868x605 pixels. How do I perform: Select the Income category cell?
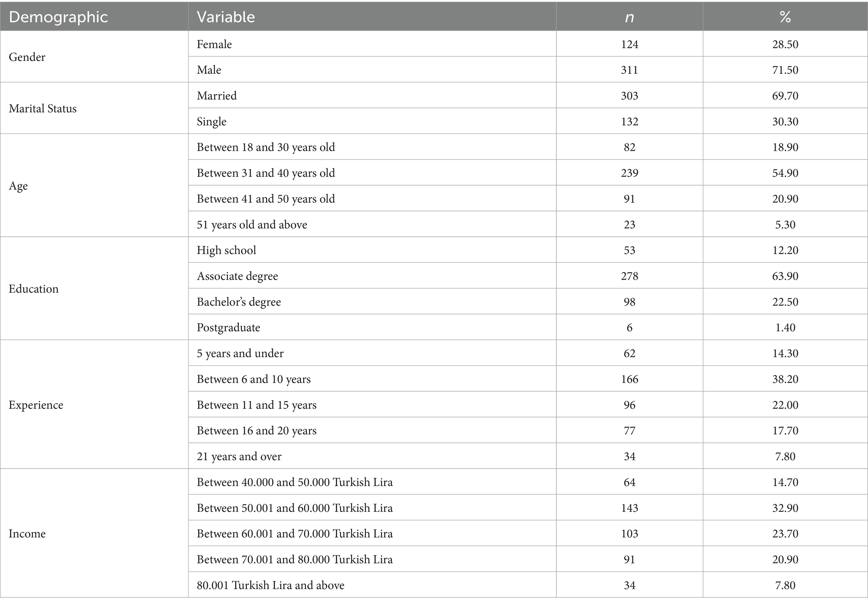tap(27, 534)
